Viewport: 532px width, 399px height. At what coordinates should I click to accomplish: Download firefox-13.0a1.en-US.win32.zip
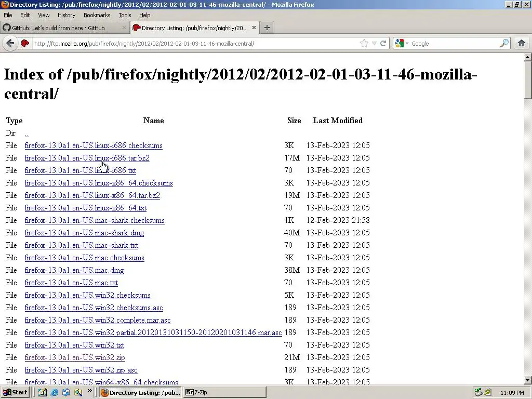click(75, 357)
